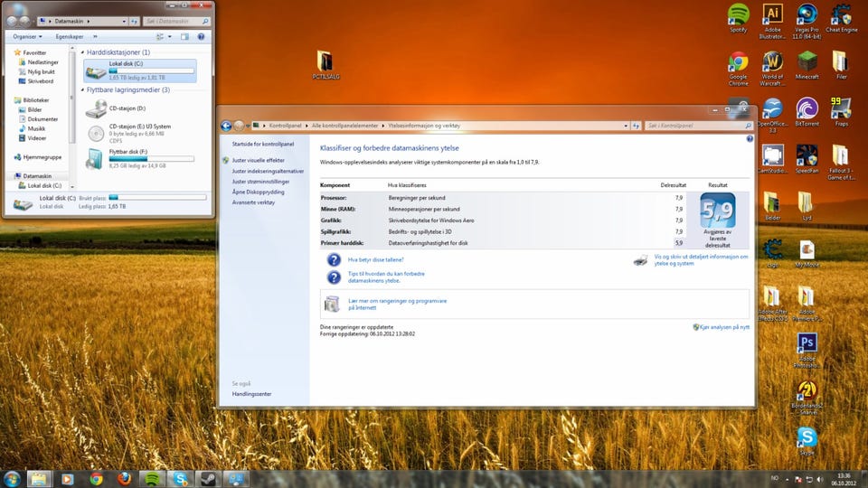Open the Organiser dropdown menu
Viewport: 868px width, 488px height.
click(x=26, y=36)
